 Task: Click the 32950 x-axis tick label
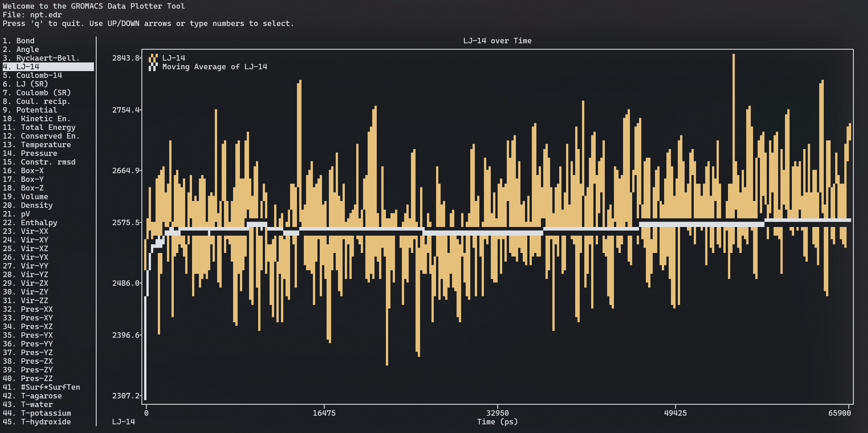tap(498, 413)
